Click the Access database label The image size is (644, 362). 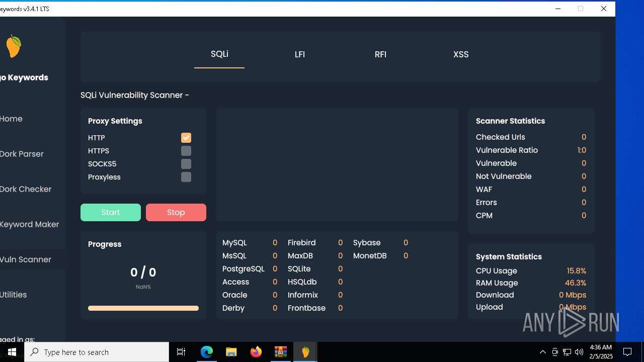pos(236,282)
